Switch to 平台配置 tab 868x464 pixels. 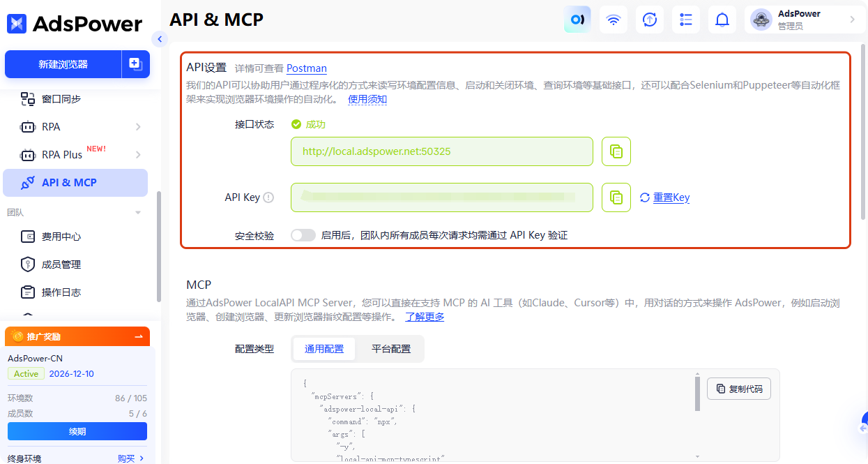(x=391, y=349)
